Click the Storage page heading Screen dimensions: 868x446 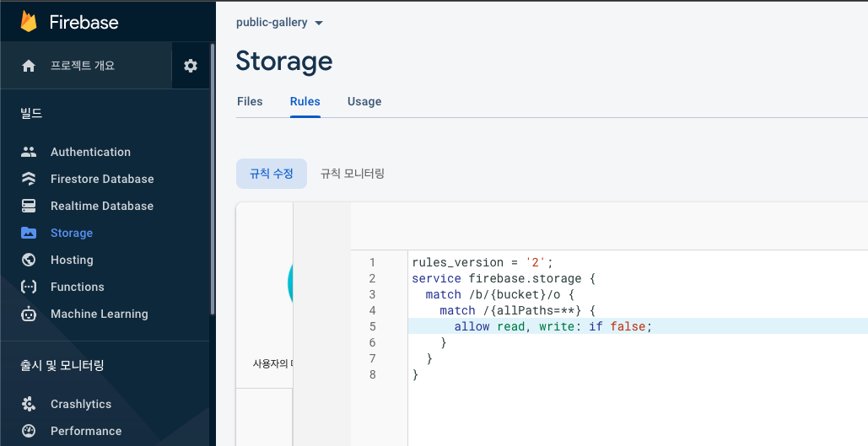[x=284, y=61]
